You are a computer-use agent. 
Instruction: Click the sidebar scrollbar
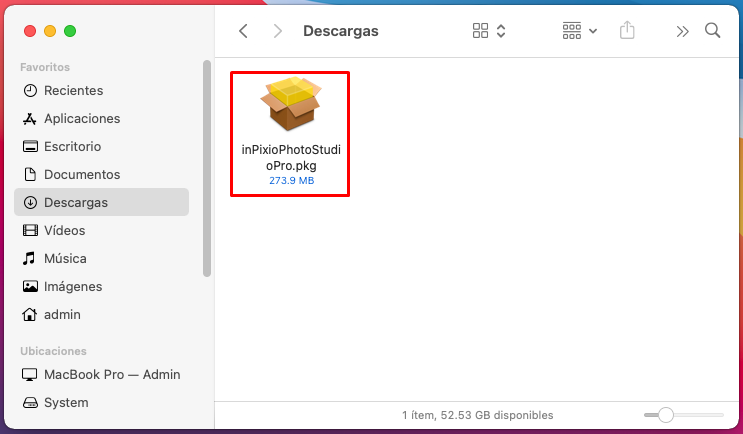pyautogui.click(x=207, y=168)
